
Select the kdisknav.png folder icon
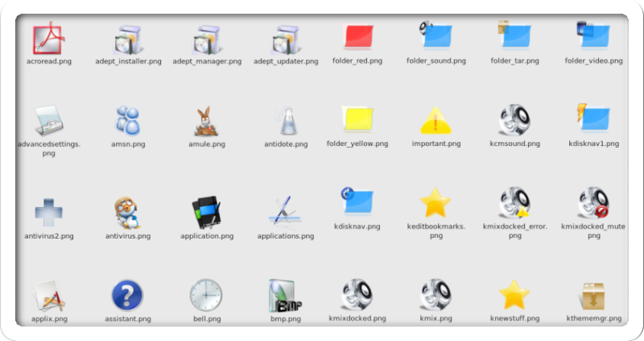point(357,202)
